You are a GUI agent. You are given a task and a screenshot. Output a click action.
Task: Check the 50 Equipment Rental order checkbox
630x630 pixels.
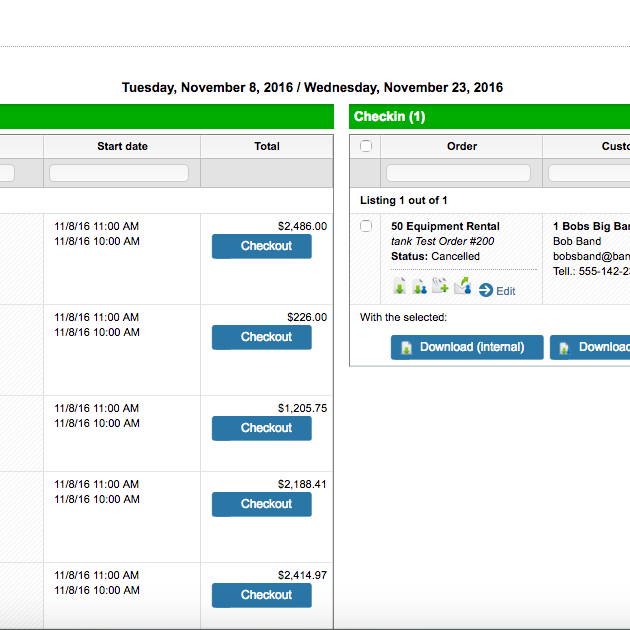click(366, 227)
